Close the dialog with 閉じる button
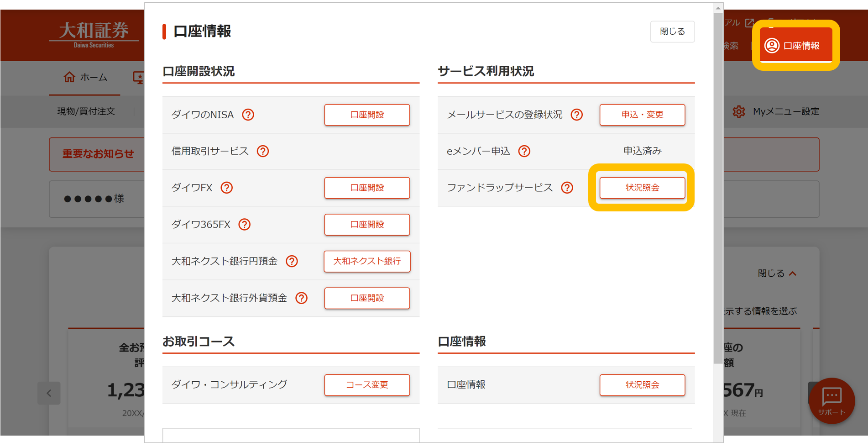Screen dimensions: 868x447 pyautogui.click(x=672, y=32)
